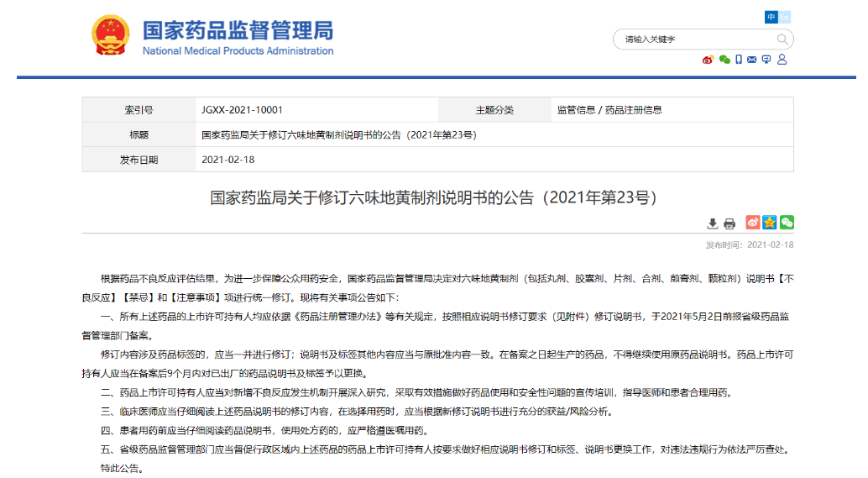This screenshot has width=868, height=478.
Task: Open the mobile phone version icon
Action: (x=739, y=60)
